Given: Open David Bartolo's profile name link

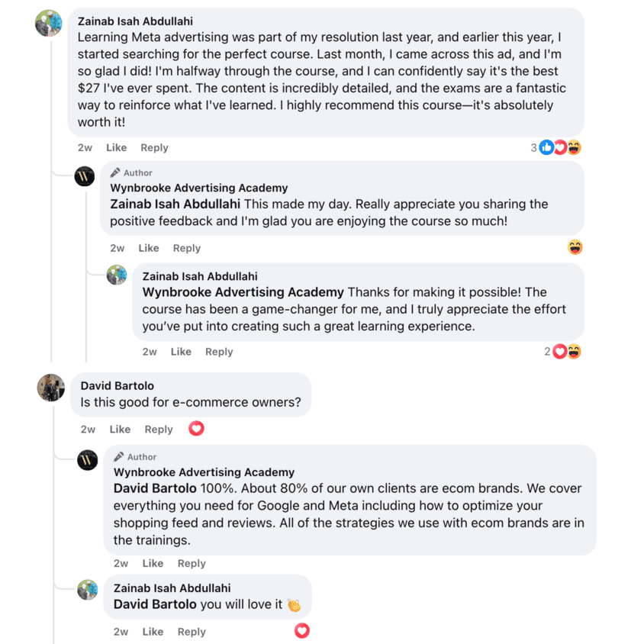Looking at the screenshot, I should click(x=118, y=385).
